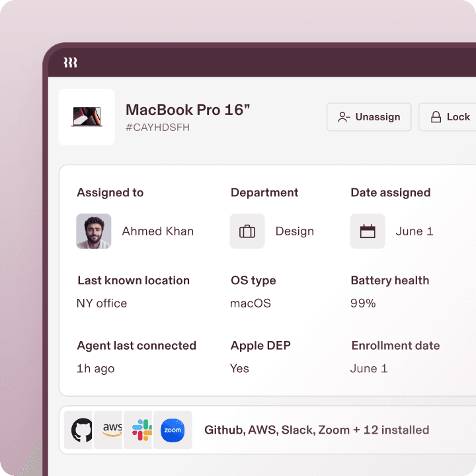Click the Department briefcase icon
Viewport: 476px width, 476px height.
pos(247,231)
